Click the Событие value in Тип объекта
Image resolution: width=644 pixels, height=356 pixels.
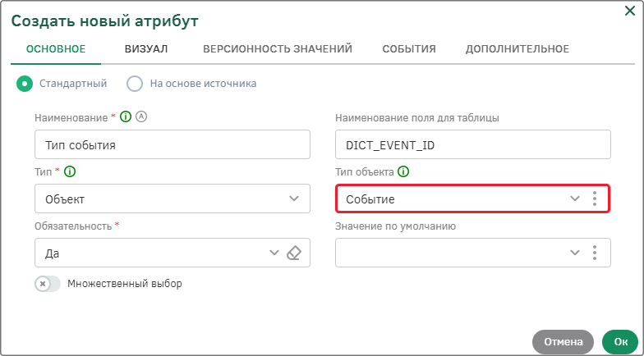[x=370, y=199]
